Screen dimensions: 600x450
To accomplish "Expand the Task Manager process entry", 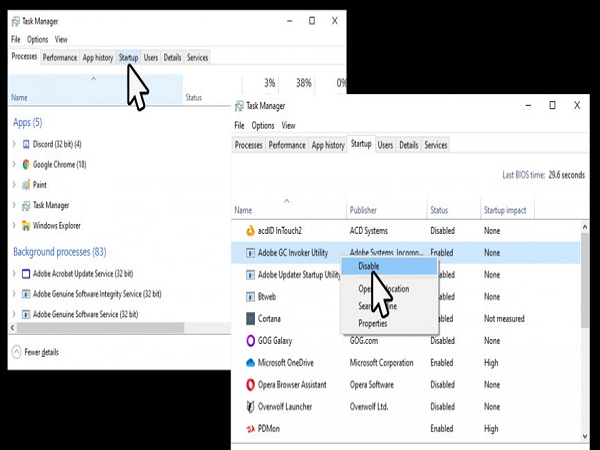I will [14, 205].
